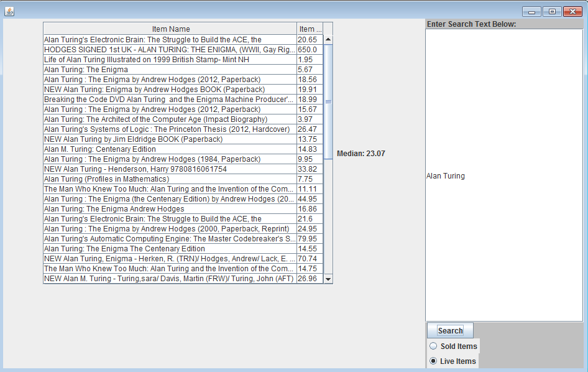Click the price cell 11.11
588x372 pixels.
pos(310,189)
